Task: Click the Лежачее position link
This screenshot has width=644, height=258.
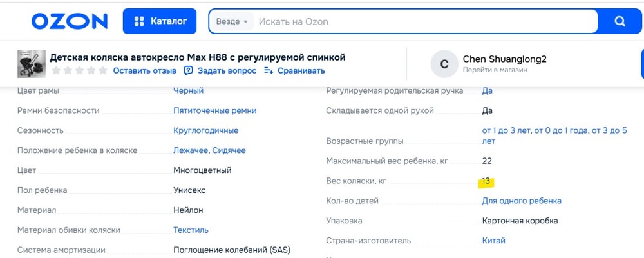Action: [x=191, y=150]
